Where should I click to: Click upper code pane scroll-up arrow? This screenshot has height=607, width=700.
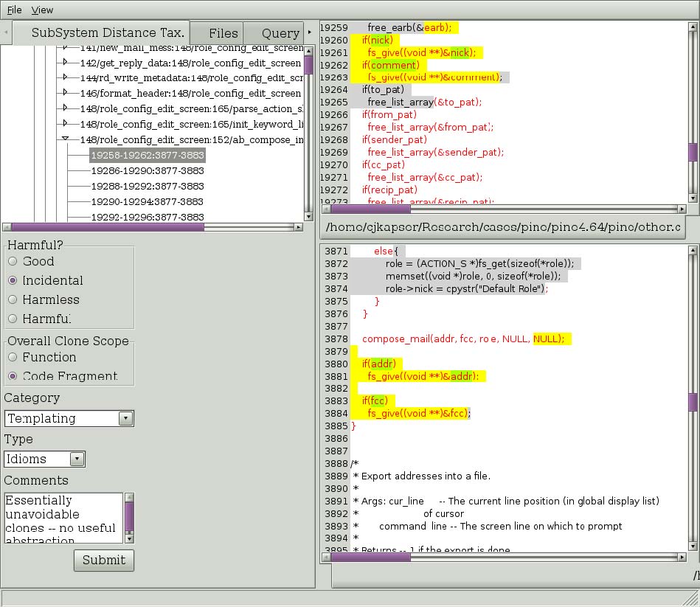tap(693, 27)
